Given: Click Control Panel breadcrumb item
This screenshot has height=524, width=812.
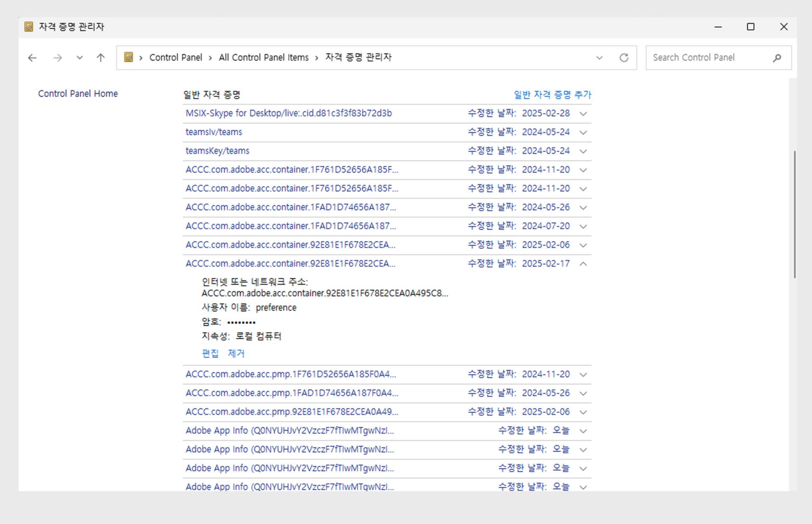Looking at the screenshot, I should pos(176,57).
